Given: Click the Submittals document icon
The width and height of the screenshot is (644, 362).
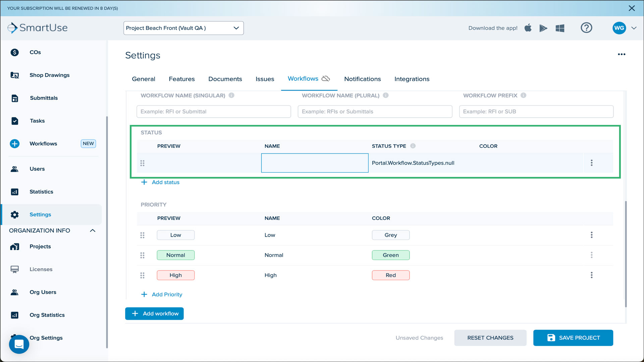Looking at the screenshot, I should [15, 98].
